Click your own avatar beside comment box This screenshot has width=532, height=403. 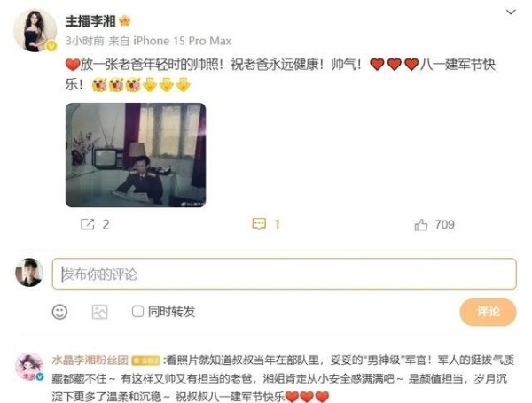[29, 273]
